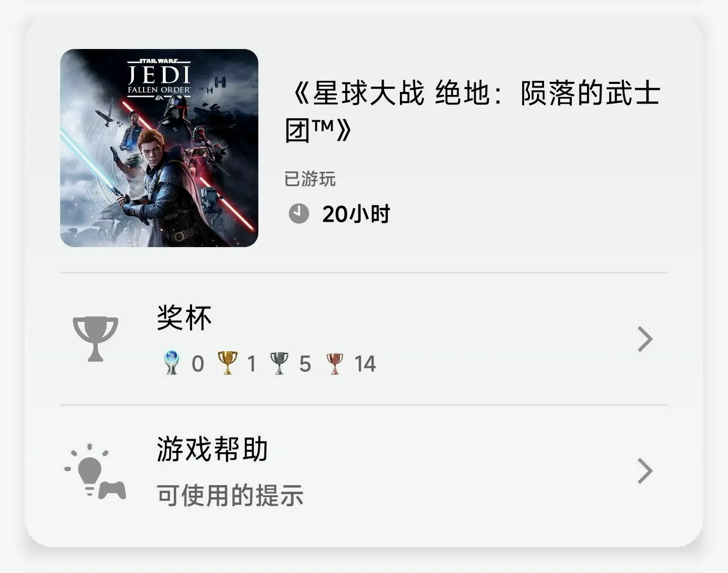Click the platinum trophy icon
Image resolution: width=728 pixels, height=573 pixels.
point(171,363)
